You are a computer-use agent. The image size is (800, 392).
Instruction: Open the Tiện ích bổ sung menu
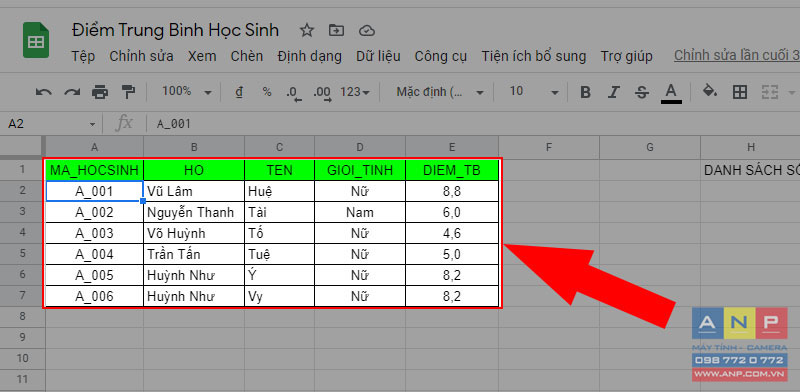tap(534, 56)
